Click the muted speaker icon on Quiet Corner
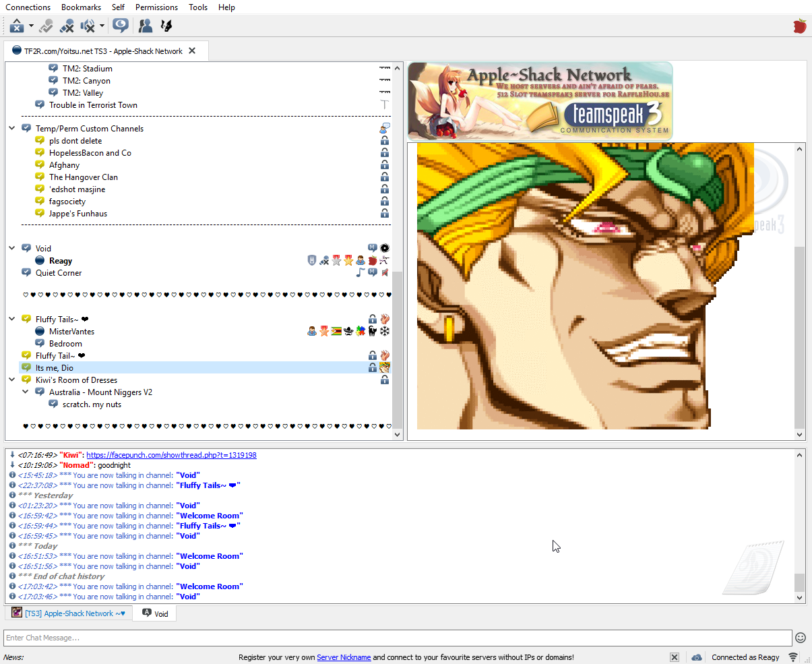Image resolution: width=812 pixels, height=664 pixels. [385, 272]
